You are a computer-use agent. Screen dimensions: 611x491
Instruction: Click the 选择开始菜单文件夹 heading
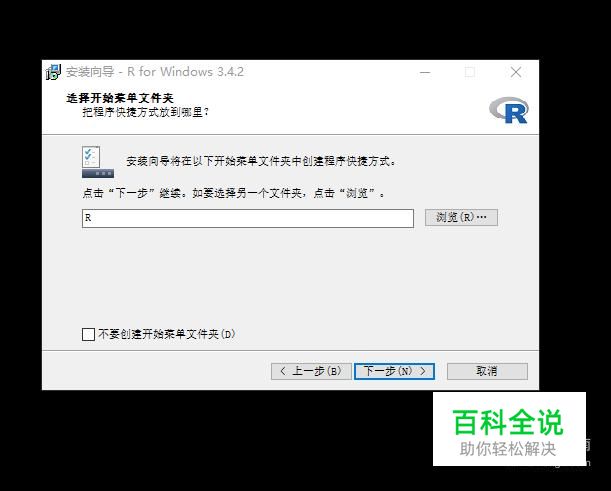point(120,99)
